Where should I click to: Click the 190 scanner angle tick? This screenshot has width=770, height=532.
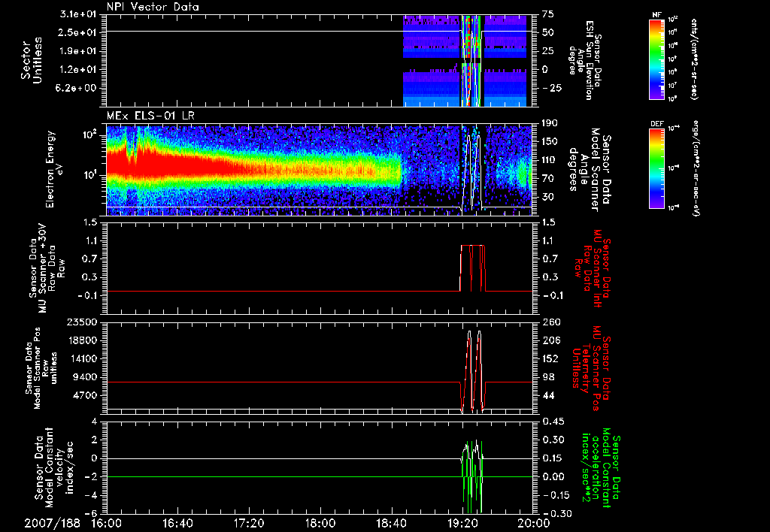tap(550, 123)
